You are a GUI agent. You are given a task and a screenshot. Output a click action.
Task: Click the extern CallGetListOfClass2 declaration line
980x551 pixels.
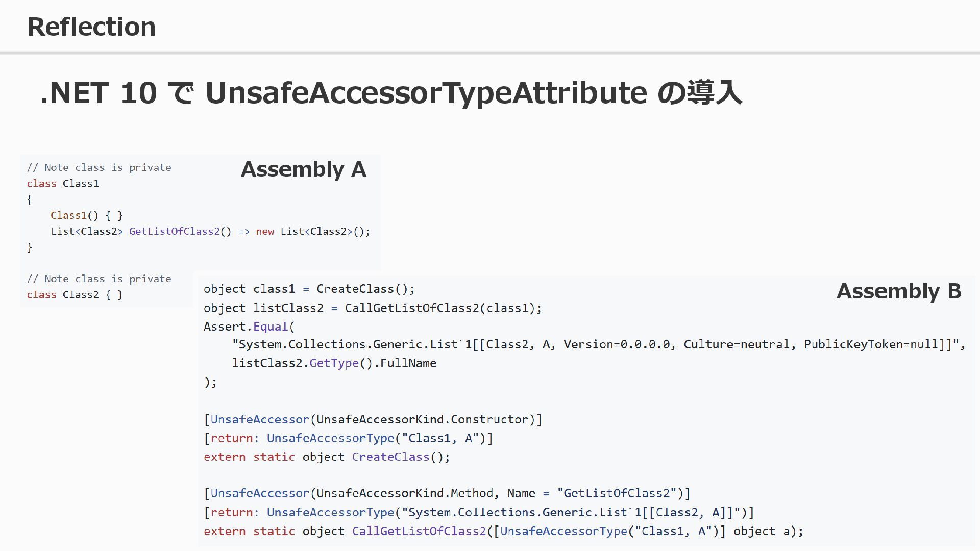click(x=503, y=531)
